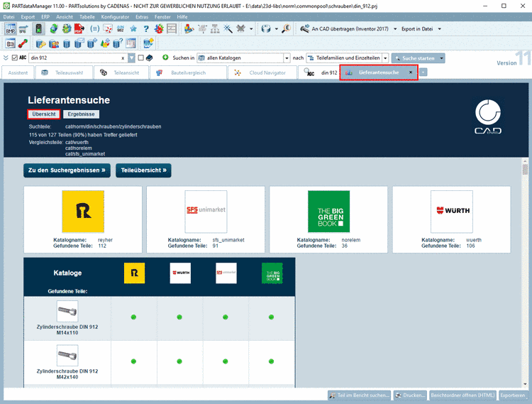Click the transfer to CAD icon
Image resolution: width=532 pixels, height=404 pixels.
click(x=305, y=29)
